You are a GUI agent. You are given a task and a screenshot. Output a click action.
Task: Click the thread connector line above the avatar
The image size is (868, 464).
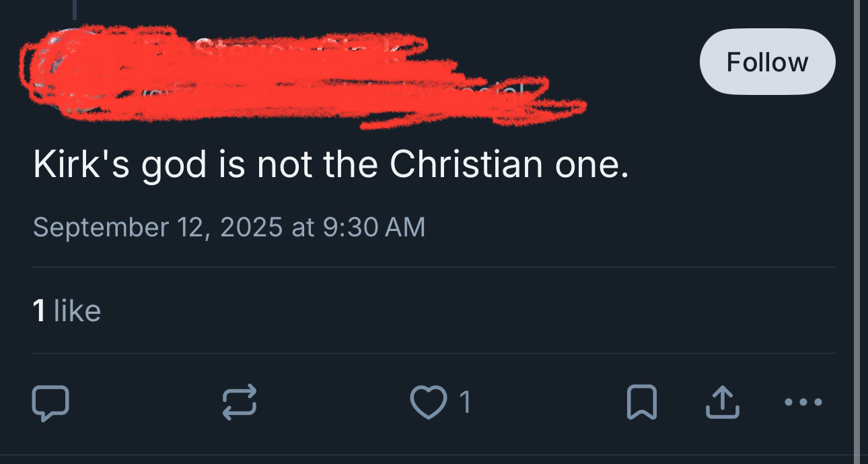click(x=74, y=9)
